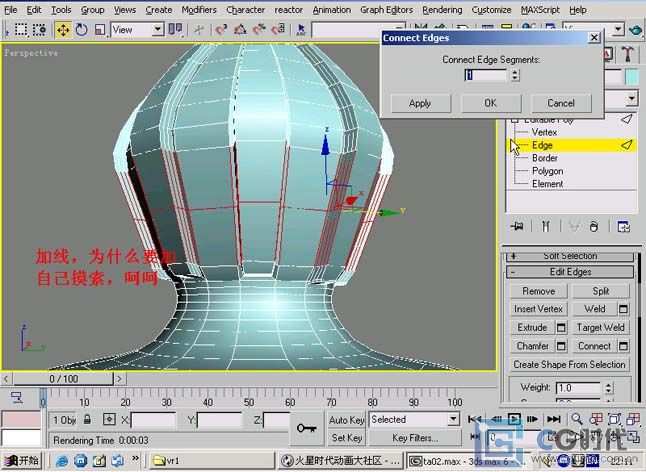Click the Pin Stack icon
Viewport: 646px width, 472px height.
pyautogui.click(x=517, y=226)
